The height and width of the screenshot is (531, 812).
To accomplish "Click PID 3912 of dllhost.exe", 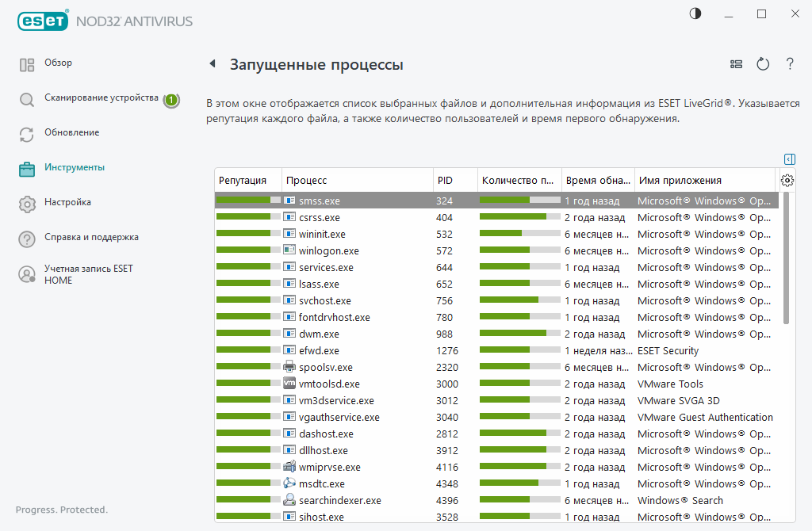I will (x=447, y=450).
